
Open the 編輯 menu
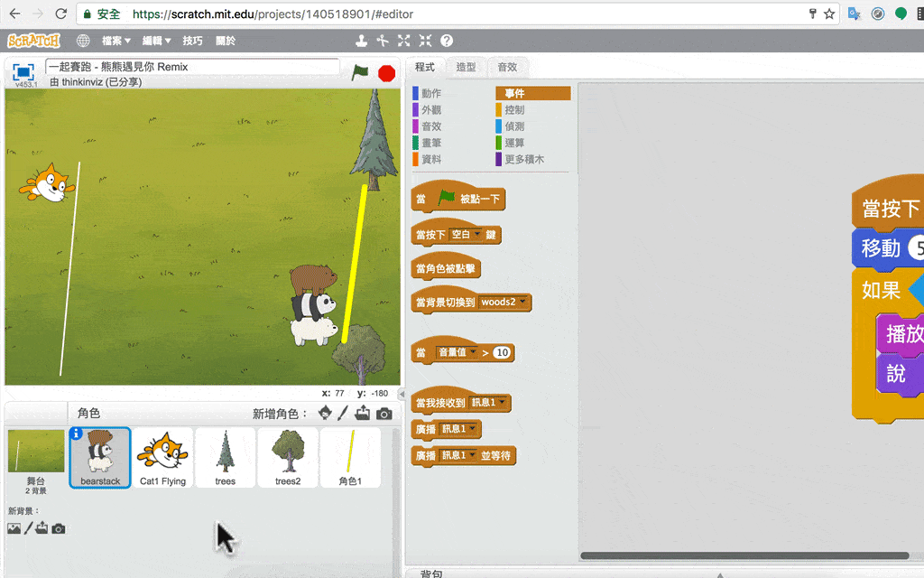click(156, 41)
